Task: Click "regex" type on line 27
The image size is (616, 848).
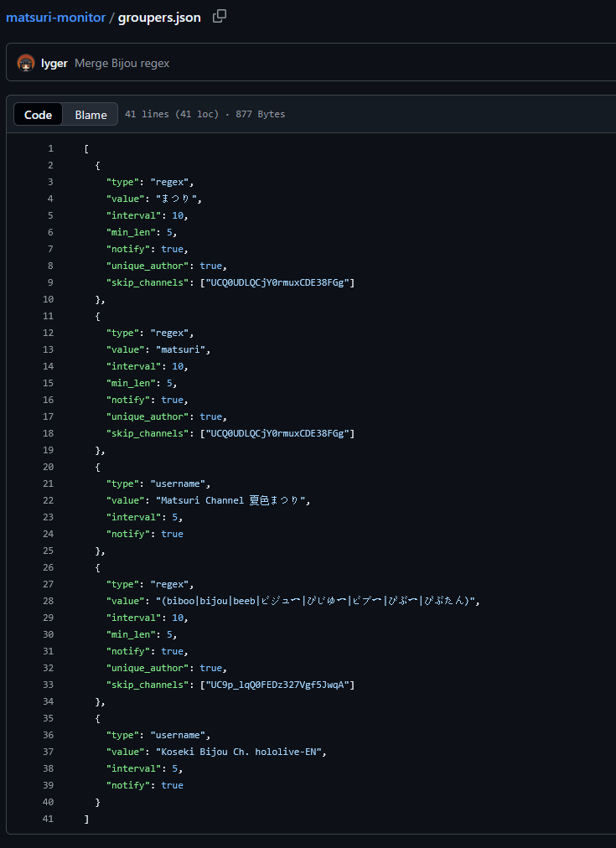Action: [x=169, y=584]
